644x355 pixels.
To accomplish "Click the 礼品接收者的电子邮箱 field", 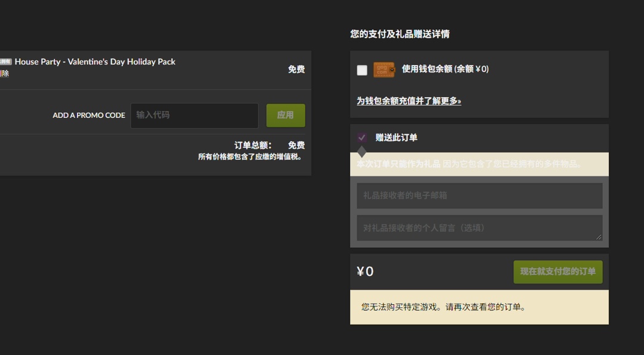I will [x=479, y=195].
